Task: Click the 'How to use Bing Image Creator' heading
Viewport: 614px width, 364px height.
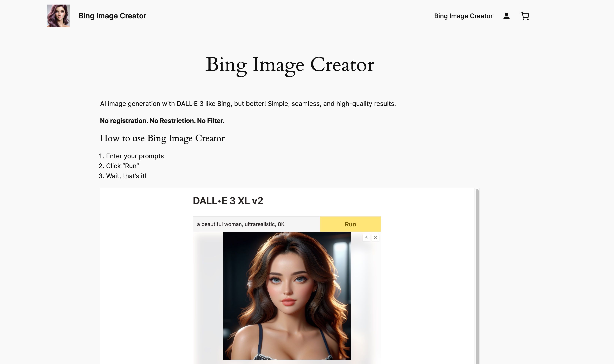Action: (x=162, y=138)
